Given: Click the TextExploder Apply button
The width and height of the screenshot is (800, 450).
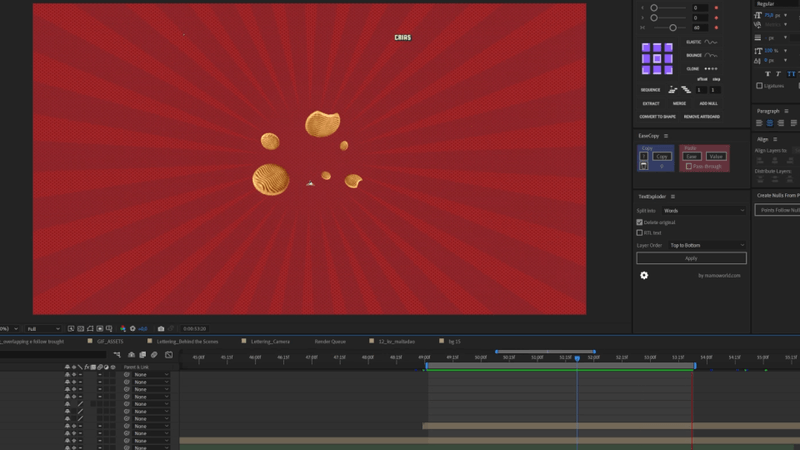Looking at the screenshot, I should point(691,258).
